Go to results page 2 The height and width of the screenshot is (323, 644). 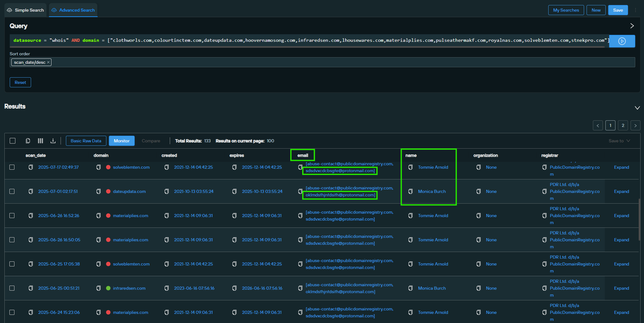[x=623, y=125]
